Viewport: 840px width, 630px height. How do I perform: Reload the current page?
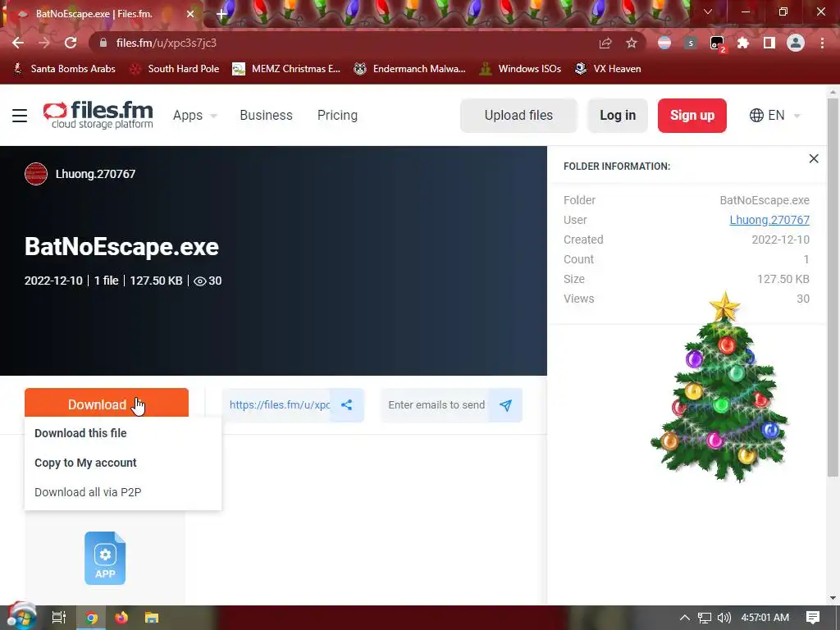coord(71,43)
